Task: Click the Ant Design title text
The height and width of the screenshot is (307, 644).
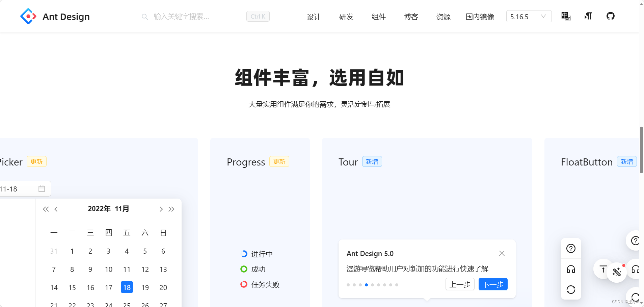Action: coord(66,17)
